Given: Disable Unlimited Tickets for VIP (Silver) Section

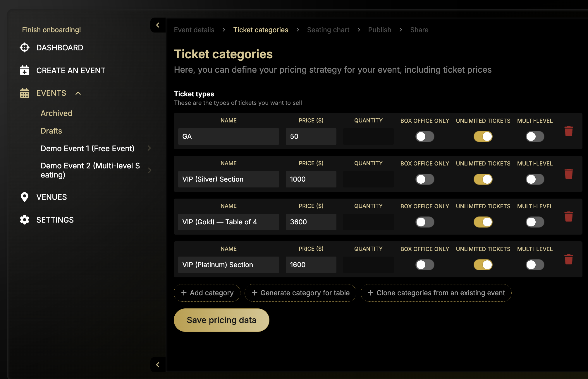Looking at the screenshot, I should pos(483,179).
